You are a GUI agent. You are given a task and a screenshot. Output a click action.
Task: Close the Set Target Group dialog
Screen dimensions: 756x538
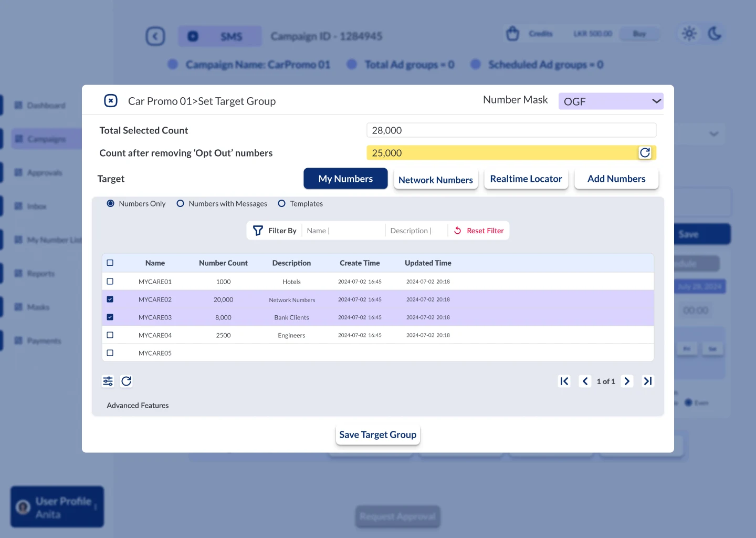coord(111,100)
